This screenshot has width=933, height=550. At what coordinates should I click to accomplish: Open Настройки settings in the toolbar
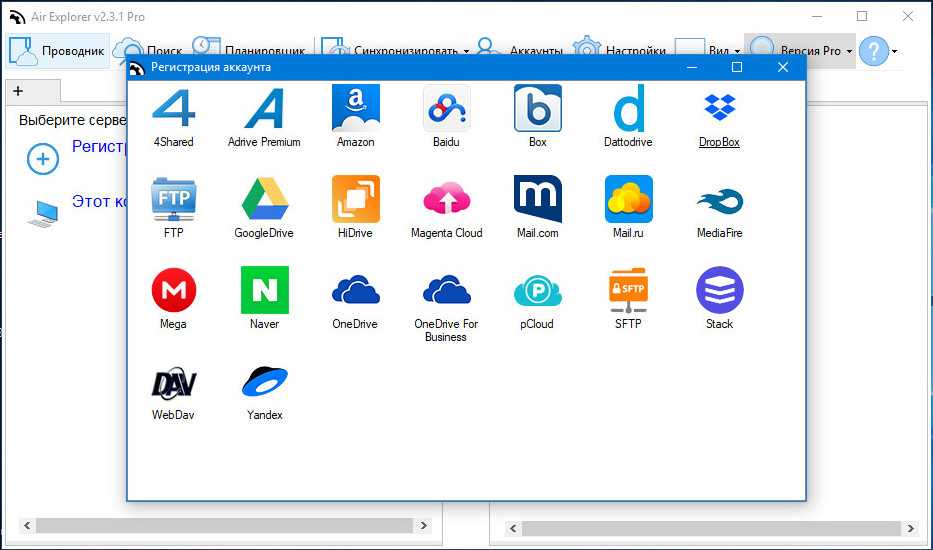pyautogui.click(x=620, y=51)
